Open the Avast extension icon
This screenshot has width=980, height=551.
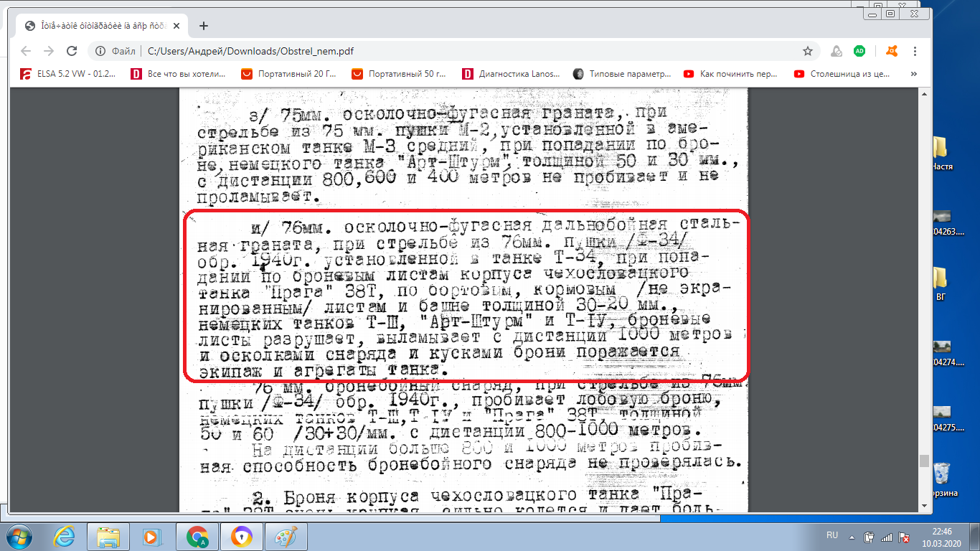coord(892,51)
